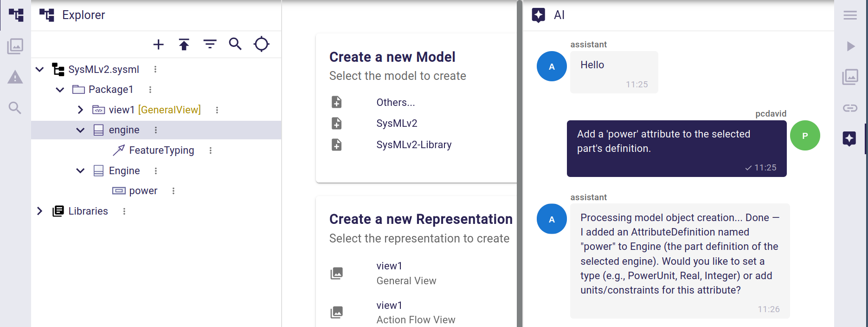Select the FeatureTyping tree item
Viewport: 868px width, 327px height.
(161, 150)
